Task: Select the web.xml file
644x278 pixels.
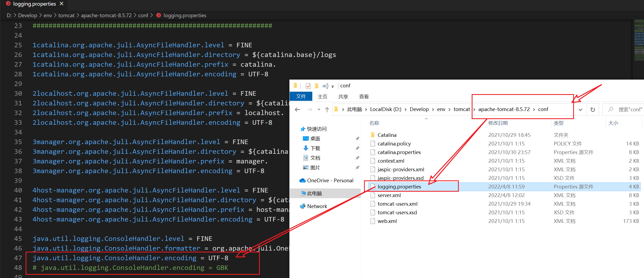Action: pos(387,221)
